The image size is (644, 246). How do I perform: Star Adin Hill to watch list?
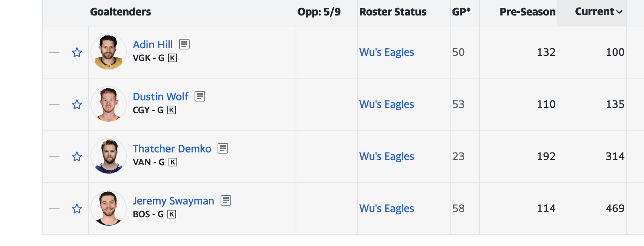coord(77,52)
